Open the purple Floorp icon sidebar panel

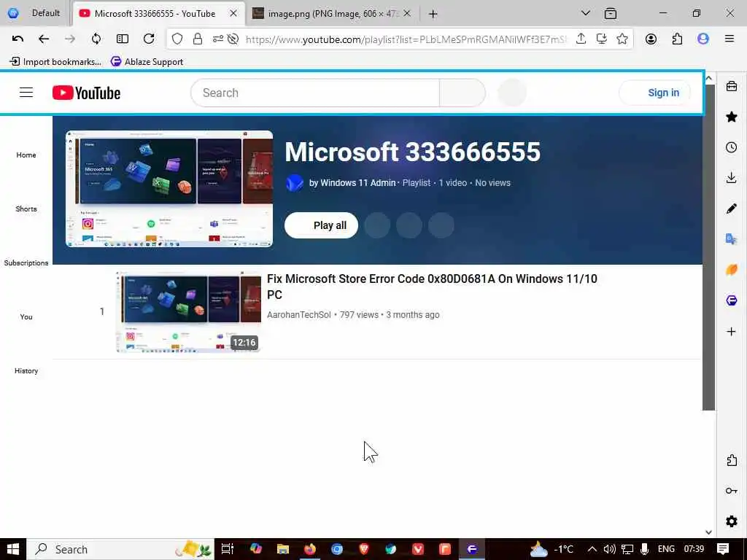pyautogui.click(x=731, y=300)
